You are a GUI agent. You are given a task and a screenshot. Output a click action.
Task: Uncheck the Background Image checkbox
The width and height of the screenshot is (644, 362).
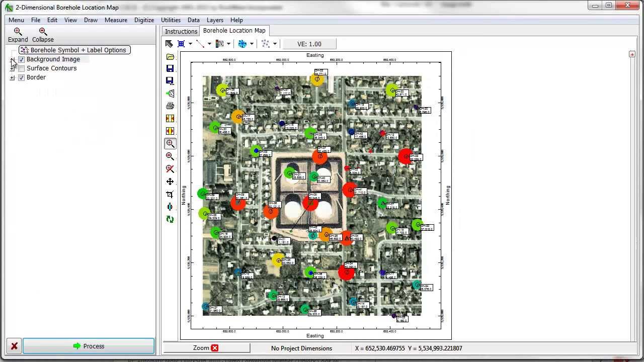(21, 59)
